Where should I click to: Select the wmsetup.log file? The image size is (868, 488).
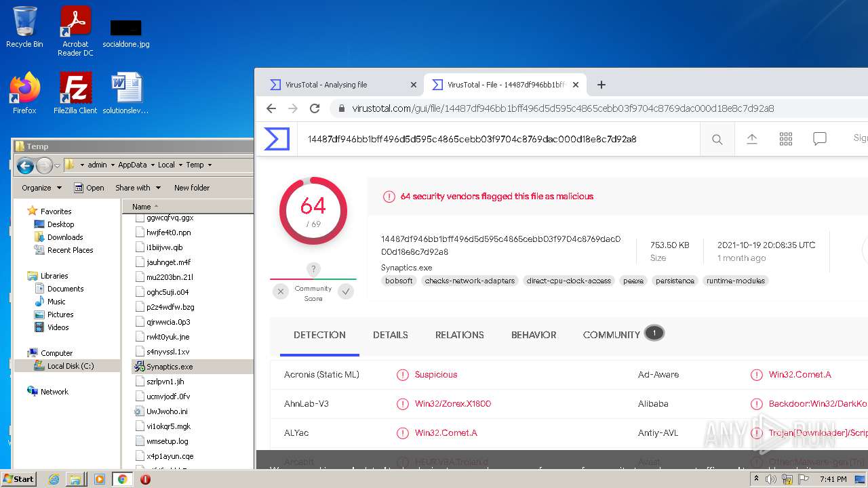point(167,441)
